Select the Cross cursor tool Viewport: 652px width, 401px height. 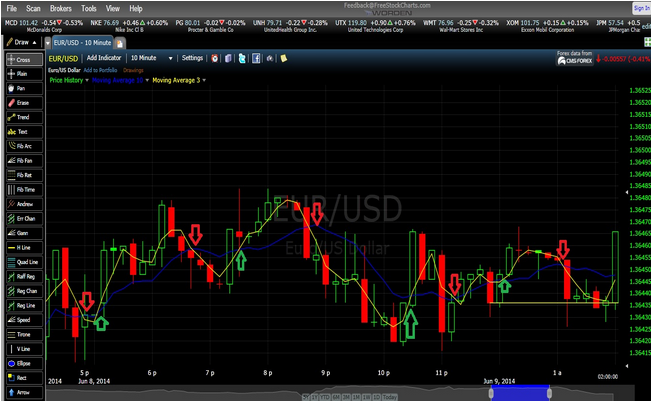pos(25,59)
